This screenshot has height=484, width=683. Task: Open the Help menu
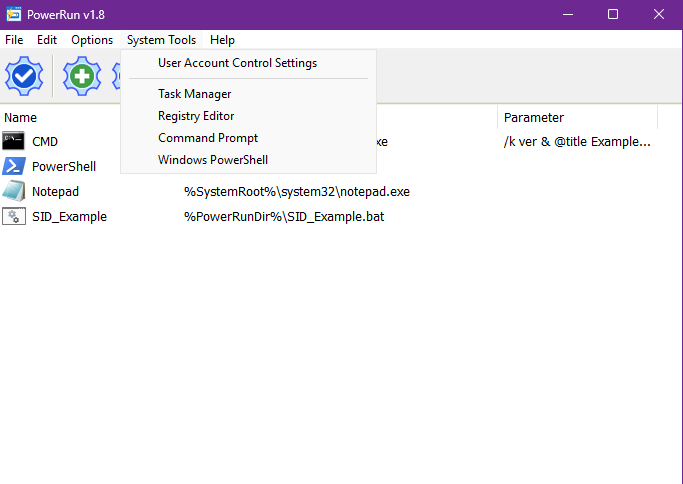tap(222, 40)
